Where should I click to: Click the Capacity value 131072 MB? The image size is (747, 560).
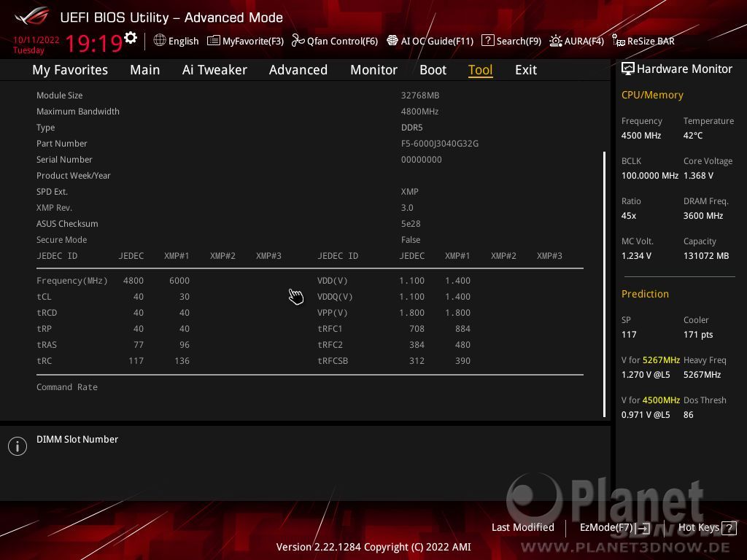[706, 256]
